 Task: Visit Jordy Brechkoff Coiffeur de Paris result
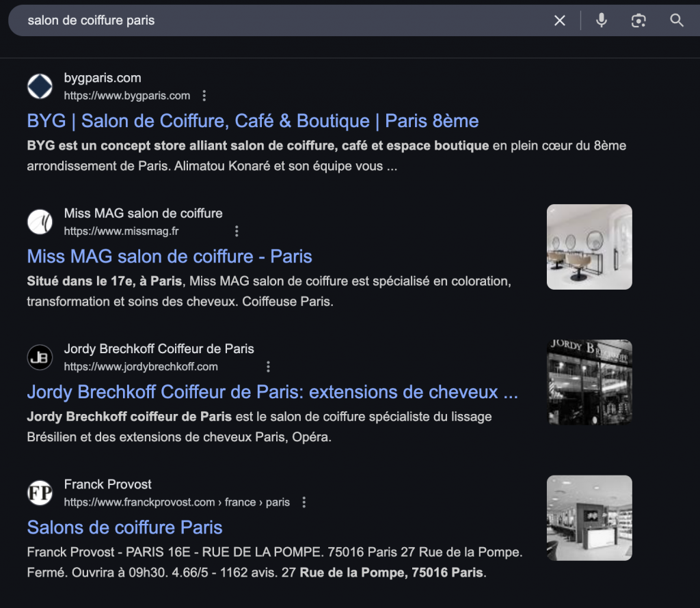(x=272, y=392)
